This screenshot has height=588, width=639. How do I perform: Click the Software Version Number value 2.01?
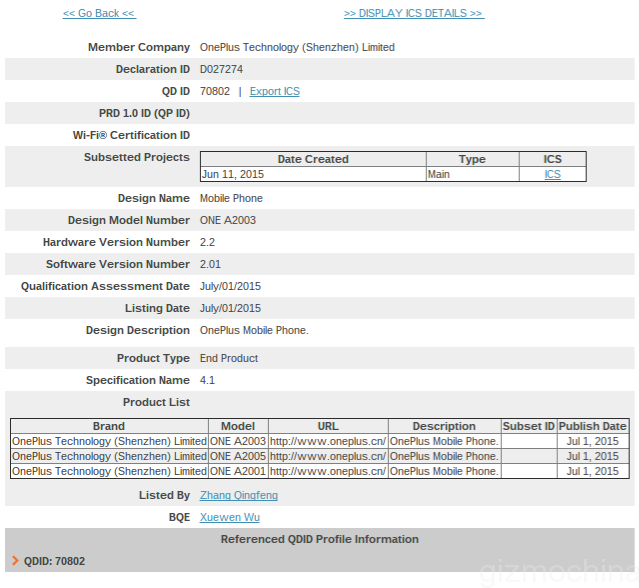(x=210, y=264)
